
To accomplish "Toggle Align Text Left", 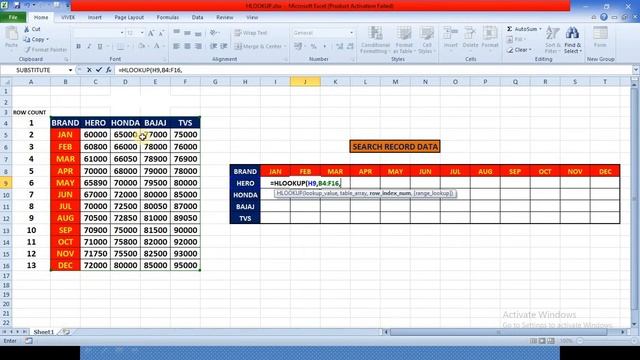I will pyautogui.click(x=177, y=47).
